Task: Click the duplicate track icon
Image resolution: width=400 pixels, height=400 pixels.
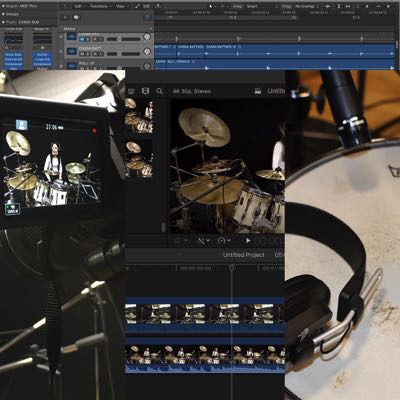Action: (76, 17)
